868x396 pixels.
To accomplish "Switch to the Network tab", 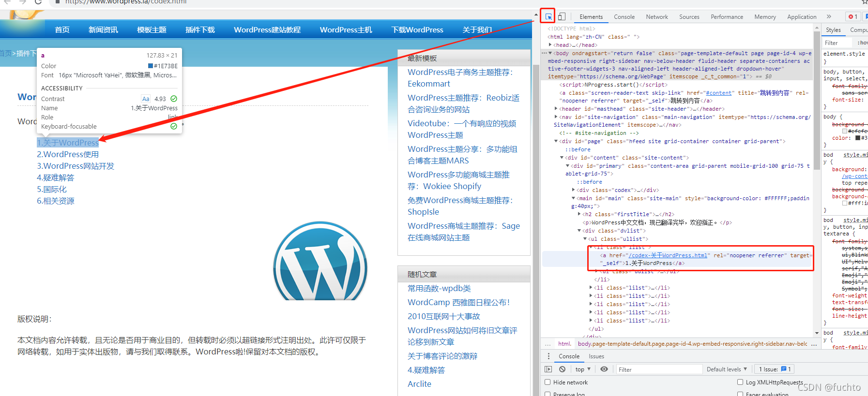I will (x=656, y=17).
